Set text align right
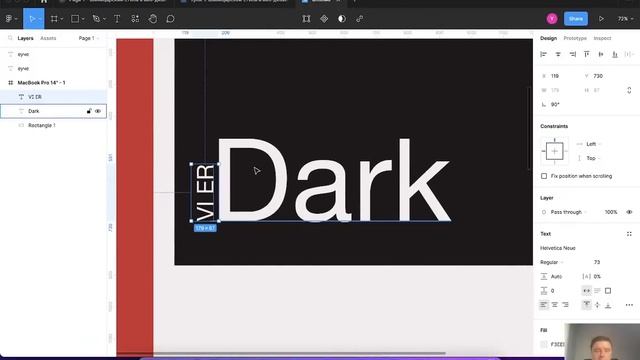 (565, 305)
